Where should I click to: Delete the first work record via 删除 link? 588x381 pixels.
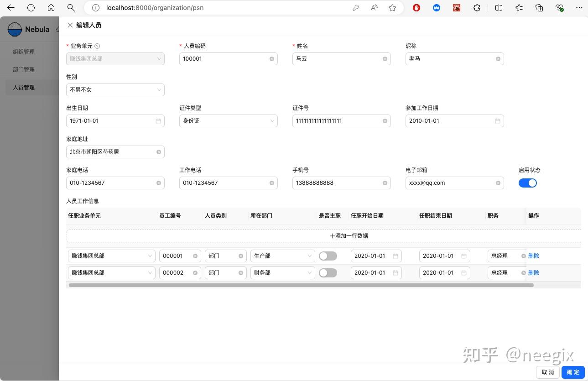pyautogui.click(x=533, y=256)
